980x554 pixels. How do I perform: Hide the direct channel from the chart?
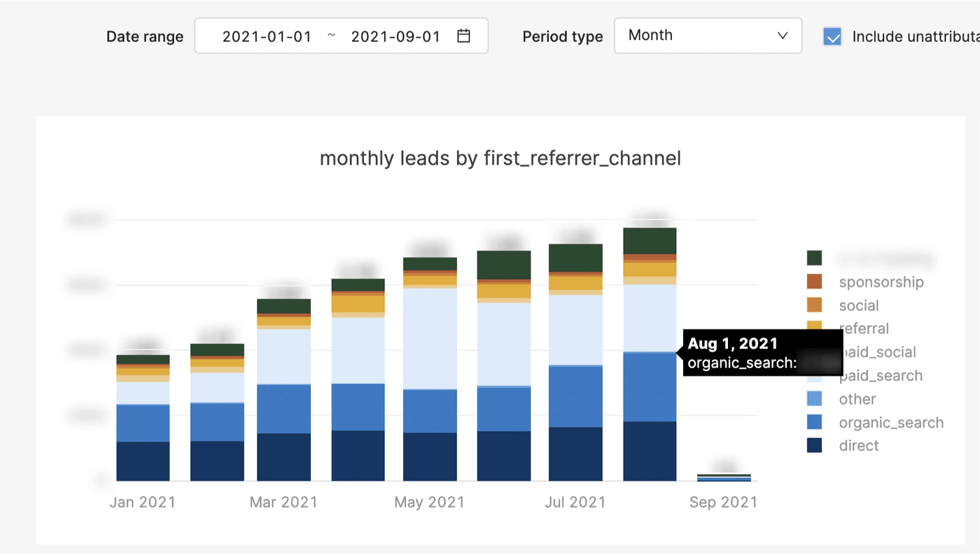tap(859, 445)
